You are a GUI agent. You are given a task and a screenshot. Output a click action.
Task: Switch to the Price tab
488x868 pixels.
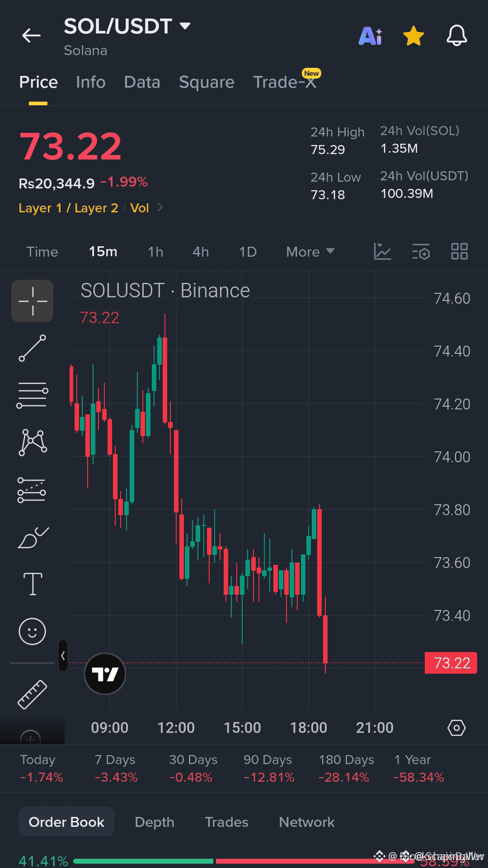pos(38,82)
